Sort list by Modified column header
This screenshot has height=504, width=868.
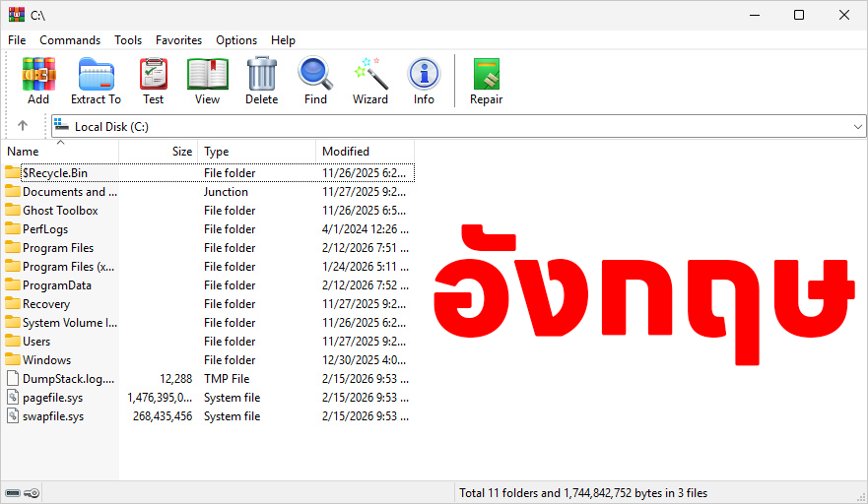coord(346,152)
